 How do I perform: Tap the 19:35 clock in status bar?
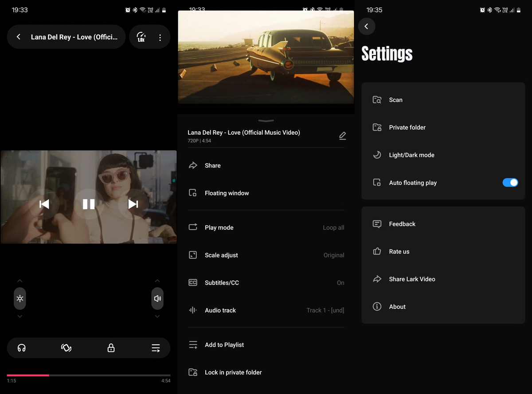click(x=374, y=10)
